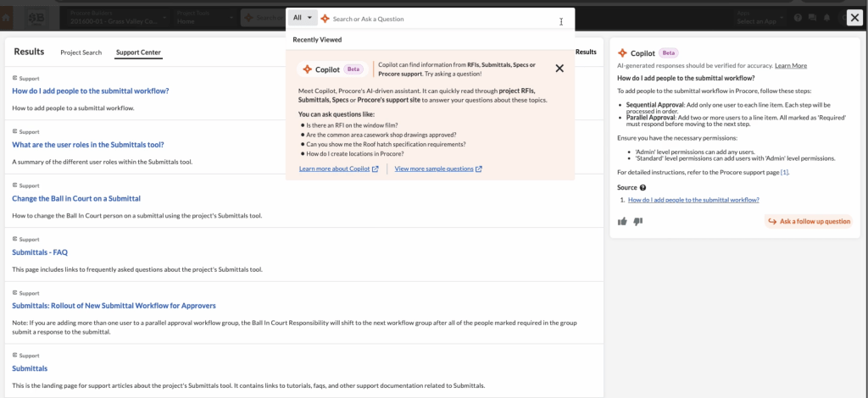Open the conversations icon in top bar
Viewport: 868px width, 398px height.
click(812, 18)
